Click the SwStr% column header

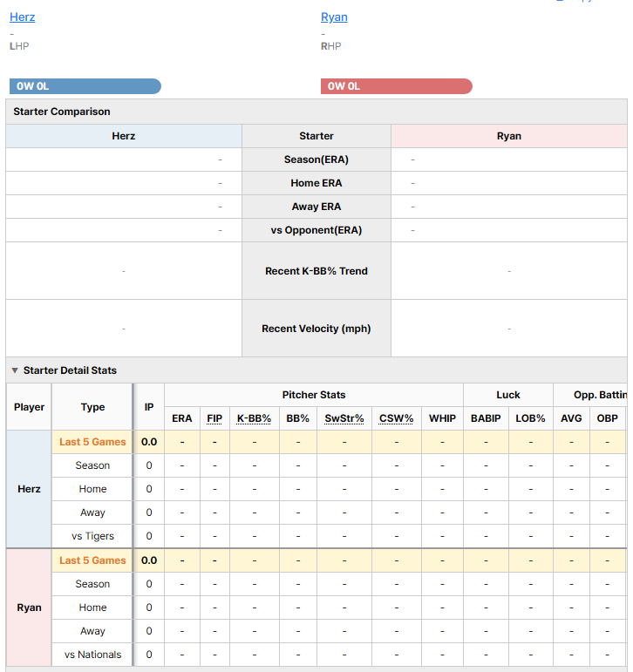344,418
